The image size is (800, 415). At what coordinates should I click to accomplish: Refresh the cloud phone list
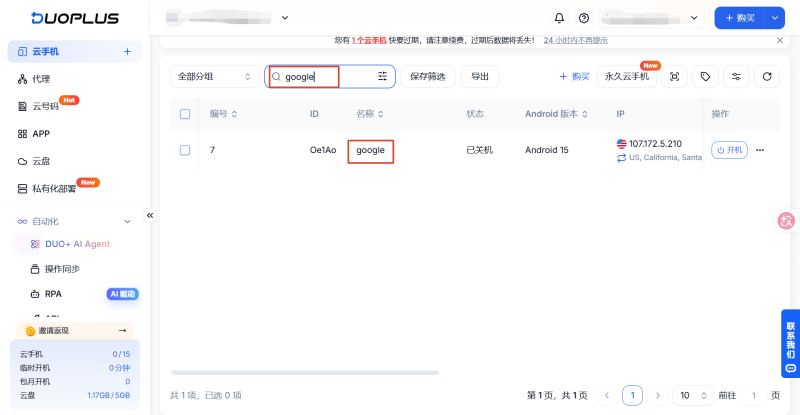[767, 77]
